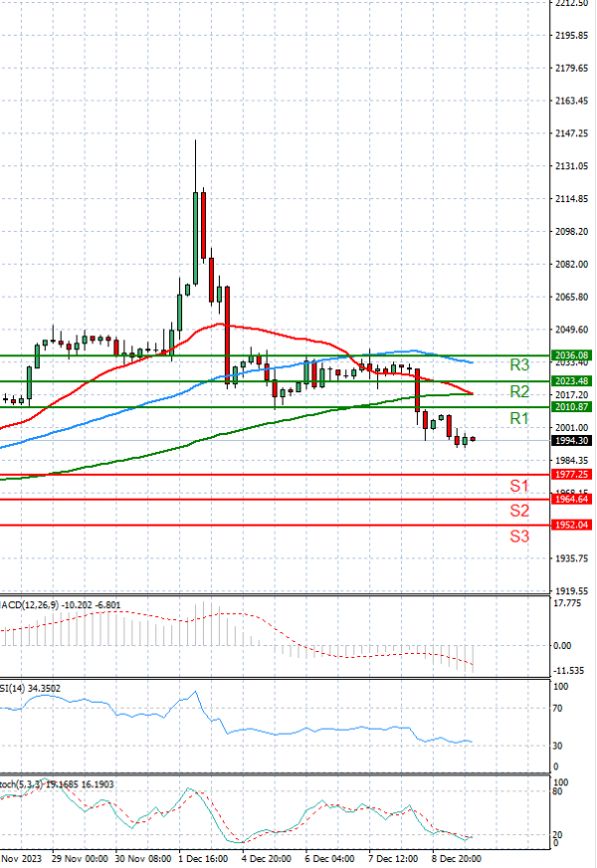Click the R3 resistance level label
The image size is (597, 868).
pos(518,365)
